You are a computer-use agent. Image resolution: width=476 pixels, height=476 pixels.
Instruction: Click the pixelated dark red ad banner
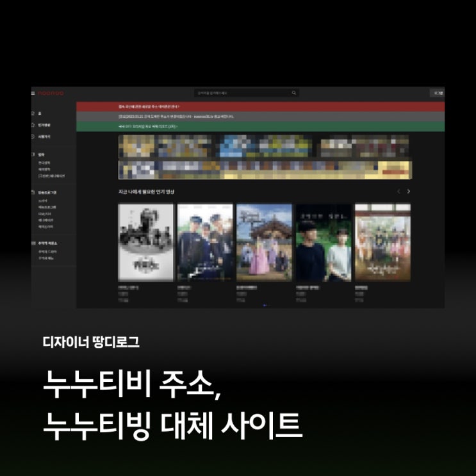point(365,146)
